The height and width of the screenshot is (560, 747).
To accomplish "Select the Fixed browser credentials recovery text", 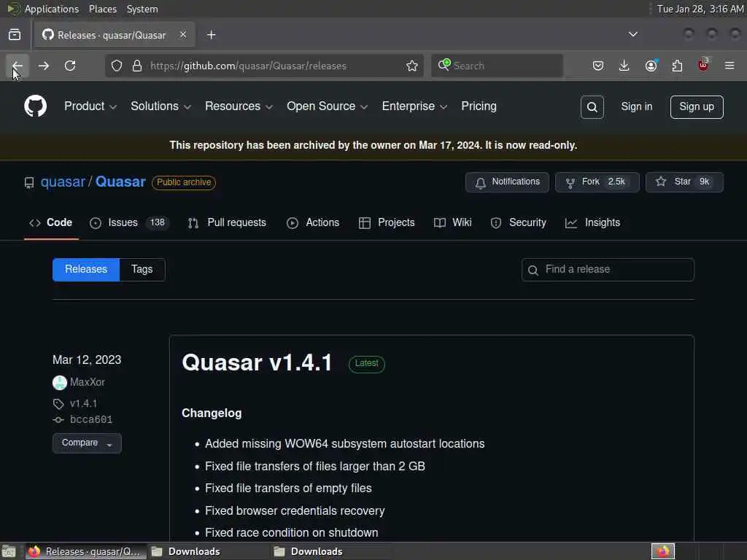I will (295, 510).
